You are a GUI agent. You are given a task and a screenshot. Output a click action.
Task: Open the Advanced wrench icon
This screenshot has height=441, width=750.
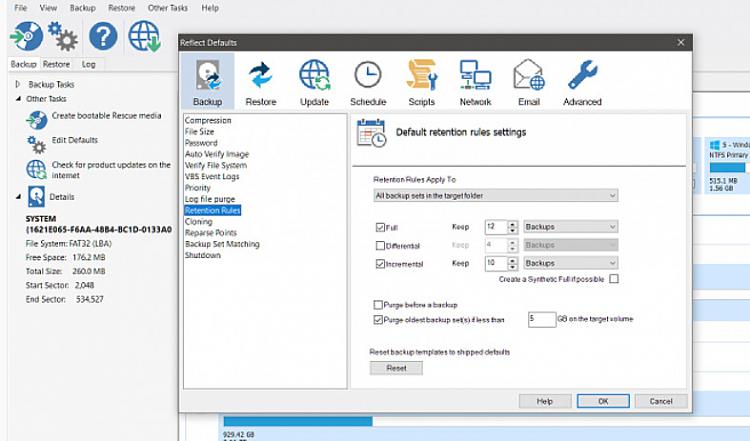point(582,77)
